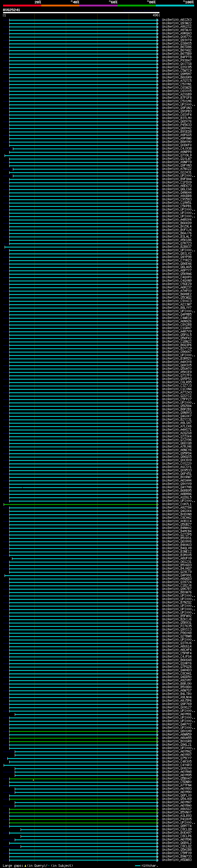Click the cyan ~100% identity legend segment
The height and width of the screenshot is (868, 197).
(175, 6)
